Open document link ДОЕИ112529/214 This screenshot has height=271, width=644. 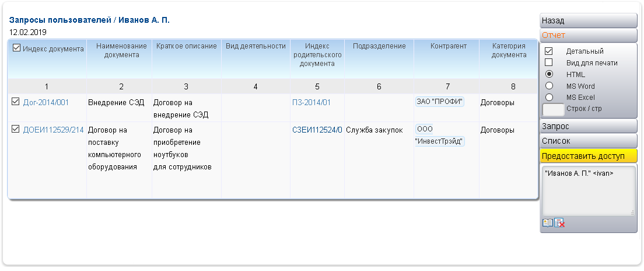point(53,130)
